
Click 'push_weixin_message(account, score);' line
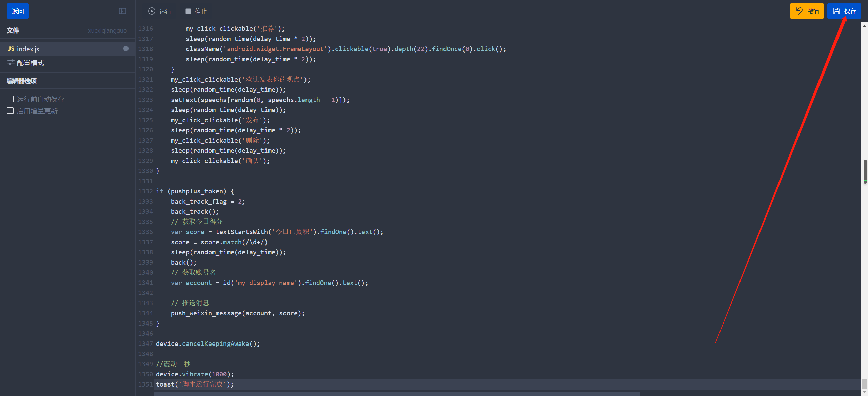pos(238,313)
